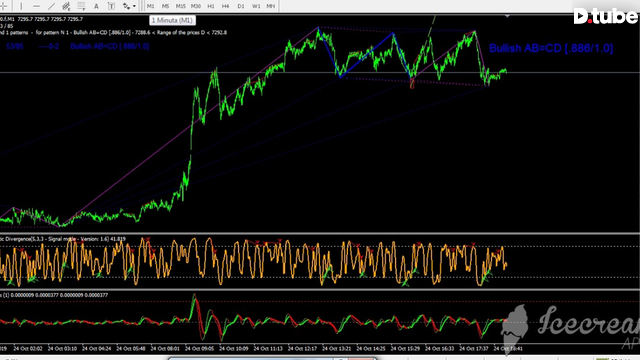
Task: Select the horizontal line drawing tool
Action: [36, 6]
